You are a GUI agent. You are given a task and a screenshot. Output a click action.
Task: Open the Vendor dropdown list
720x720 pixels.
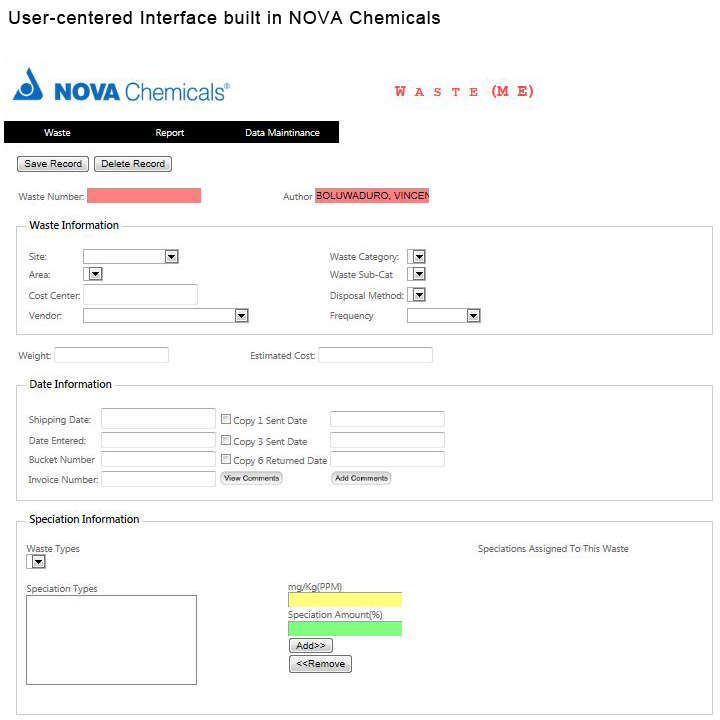[165, 315]
